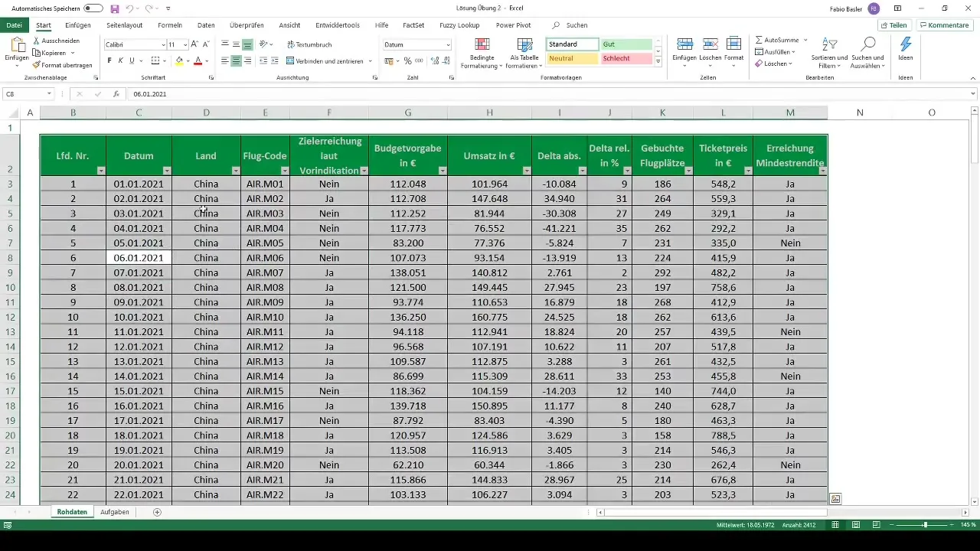The height and width of the screenshot is (551, 980).
Task: Expand the cell styles gallery
Action: tap(658, 62)
